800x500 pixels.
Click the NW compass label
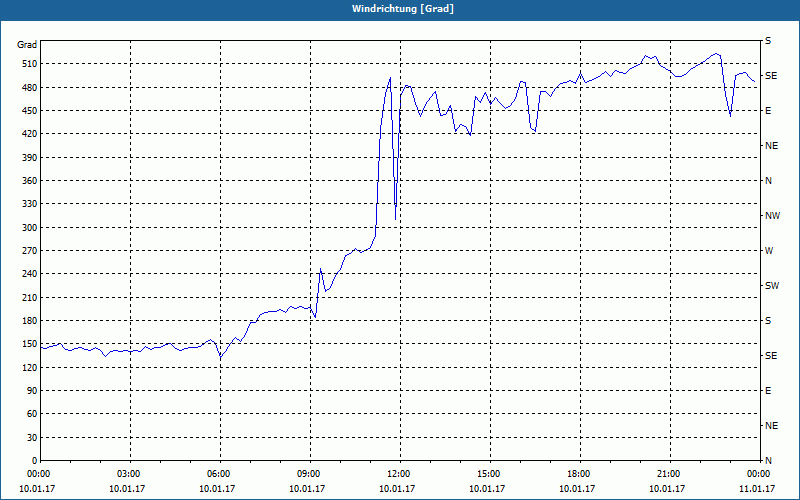coord(772,216)
